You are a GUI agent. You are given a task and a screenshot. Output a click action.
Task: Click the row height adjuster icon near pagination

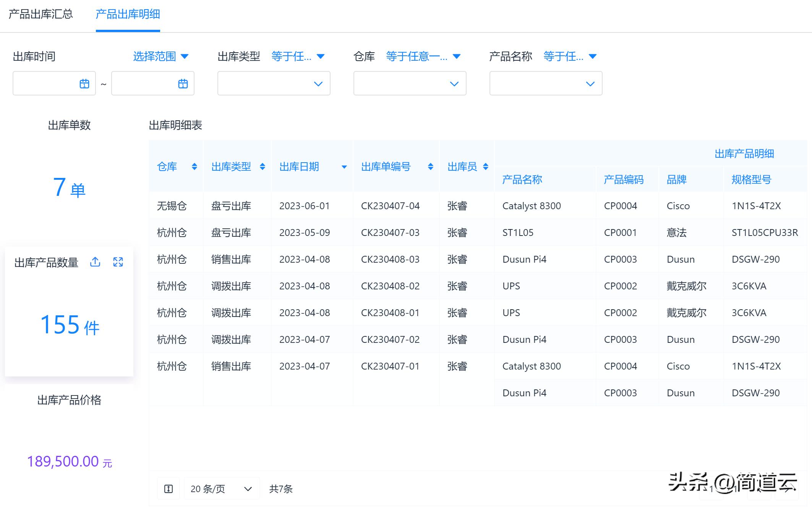pos(168,488)
